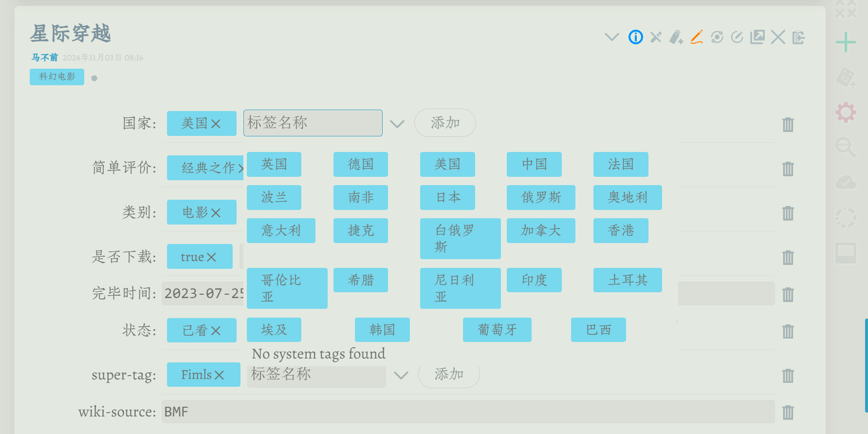Image resolution: width=868 pixels, height=434 pixels.
Task: Delete the wiki-source field with trash icon
Action: click(x=788, y=413)
